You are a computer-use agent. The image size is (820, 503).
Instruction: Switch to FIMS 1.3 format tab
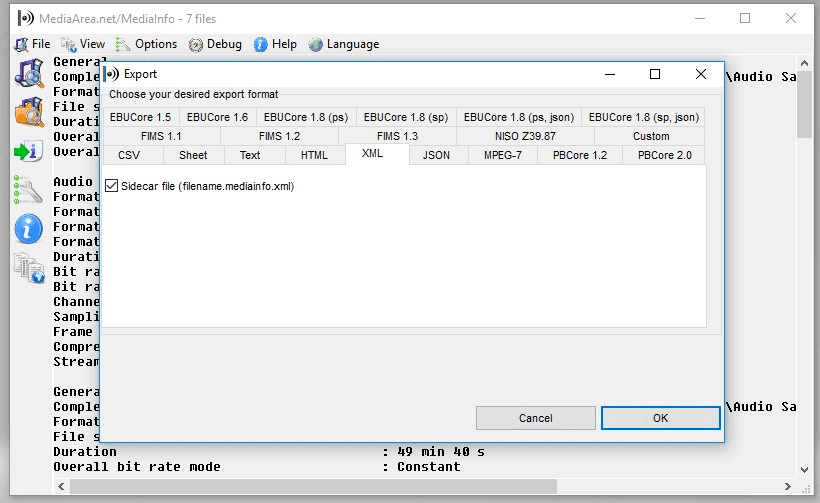[x=397, y=136]
